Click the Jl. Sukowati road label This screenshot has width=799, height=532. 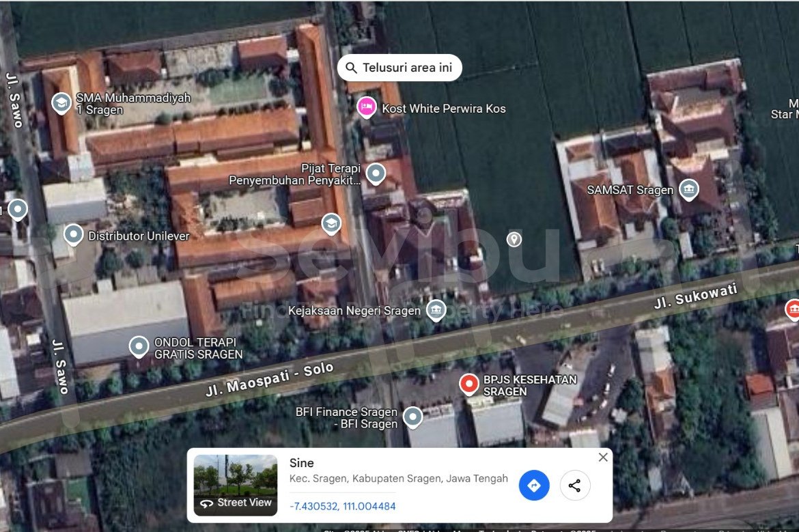pos(695,297)
